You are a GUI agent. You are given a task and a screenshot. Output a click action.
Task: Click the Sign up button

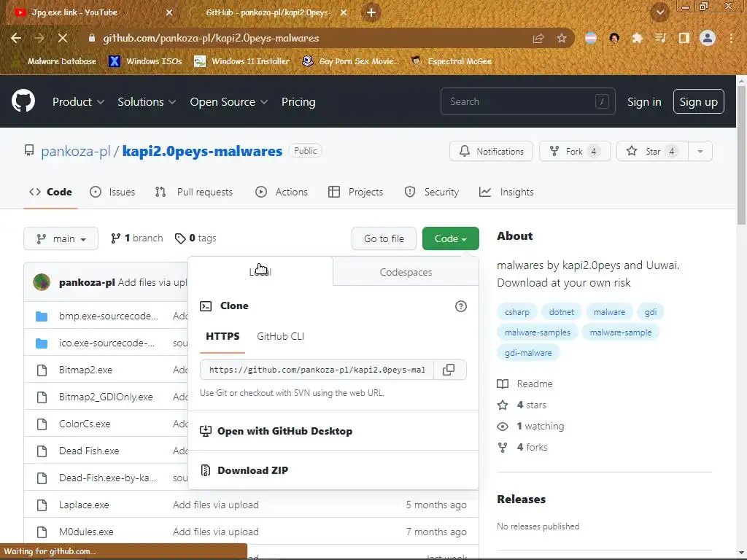698,101
